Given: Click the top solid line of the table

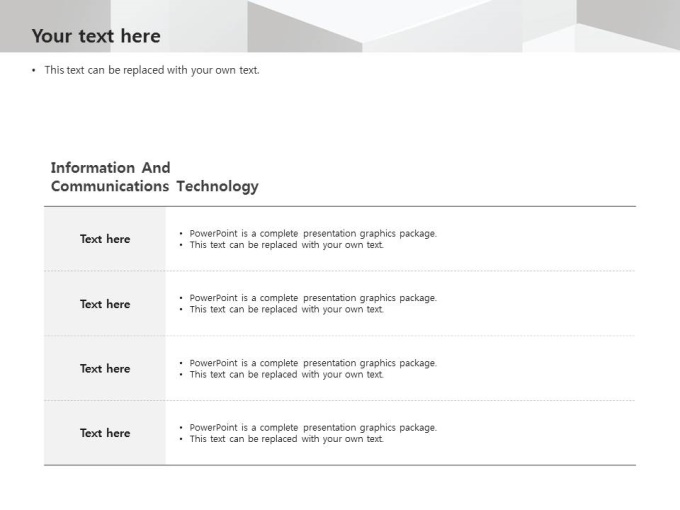Looking at the screenshot, I should pos(340,206).
